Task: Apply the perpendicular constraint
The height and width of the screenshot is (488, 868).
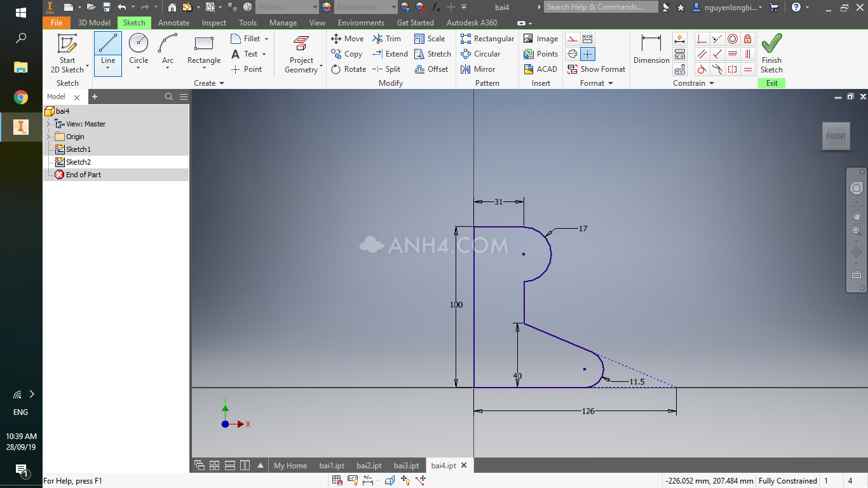Action: [x=717, y=54]
